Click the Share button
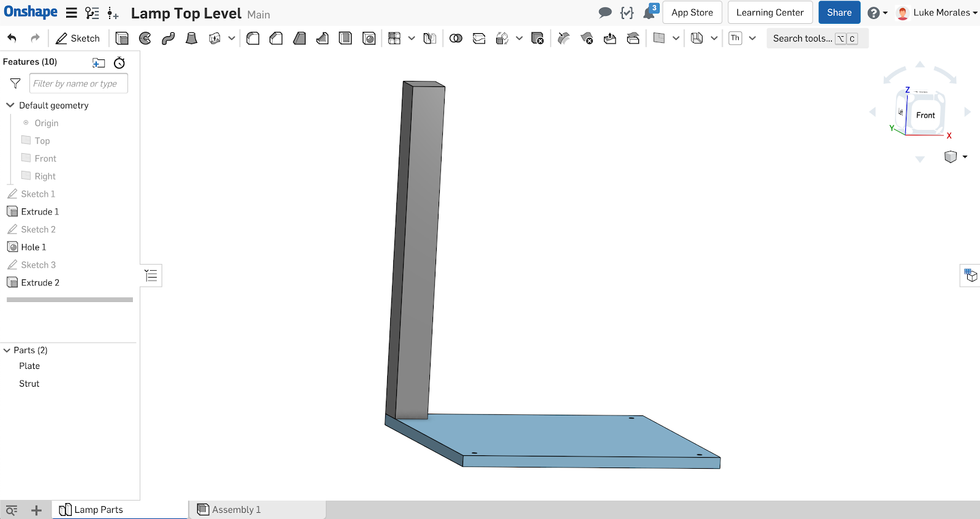This screenshot has width=980, height=519. click(839, 12)
